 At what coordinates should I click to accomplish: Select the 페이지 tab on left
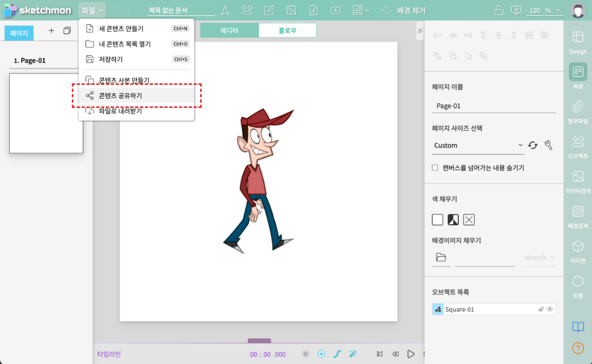(x=19, y=33)
